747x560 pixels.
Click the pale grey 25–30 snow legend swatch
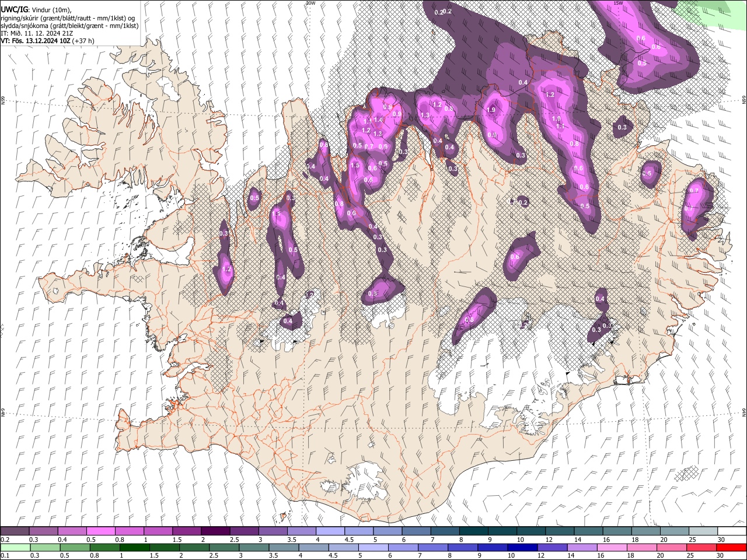pyautogui.click(x=703, y=531)
